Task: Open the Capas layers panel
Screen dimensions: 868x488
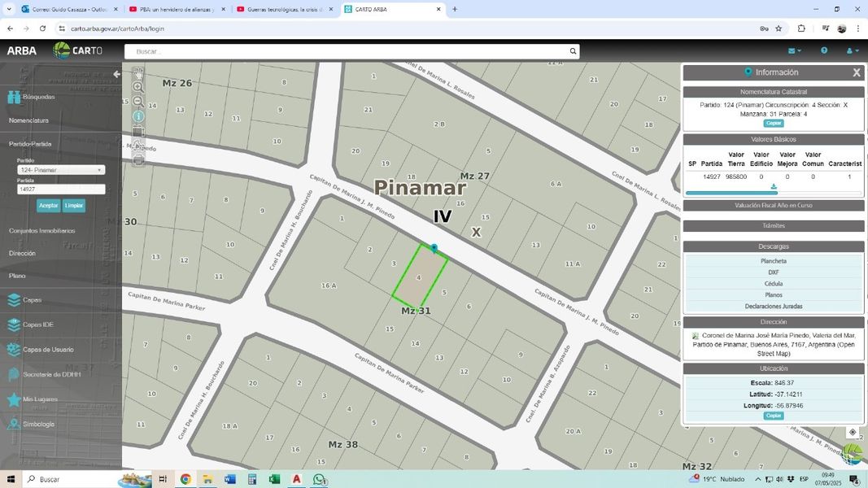Action: pos(25,300)
